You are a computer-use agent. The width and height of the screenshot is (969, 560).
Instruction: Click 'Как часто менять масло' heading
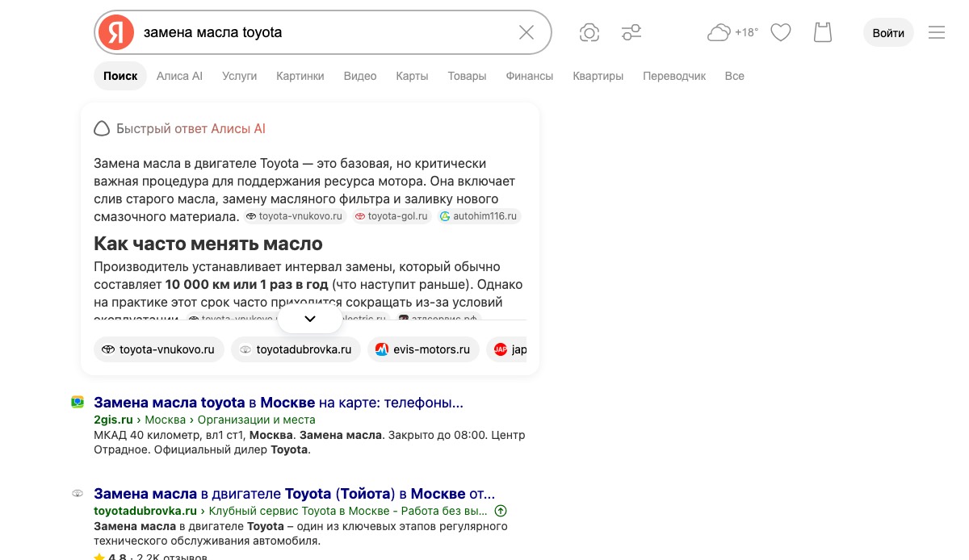(208, 244)
